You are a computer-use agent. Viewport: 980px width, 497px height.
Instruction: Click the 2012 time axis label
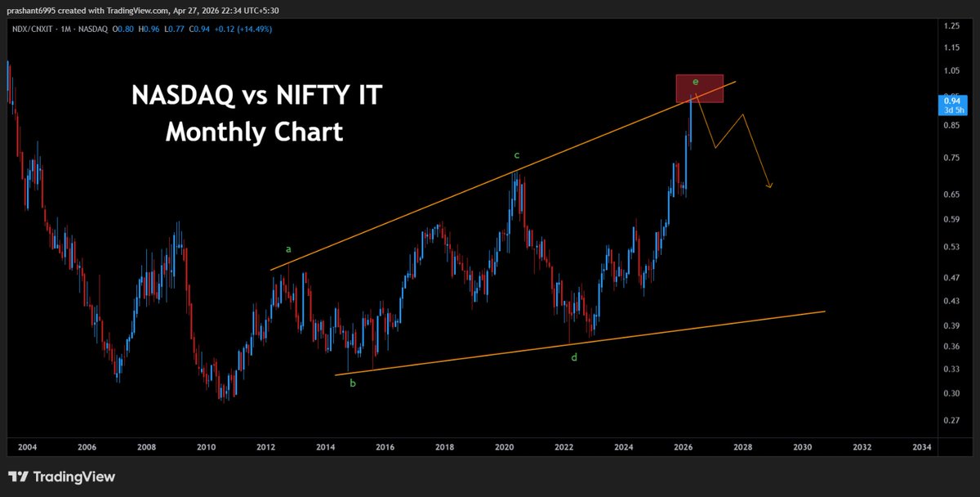click(x=265, y=447)
